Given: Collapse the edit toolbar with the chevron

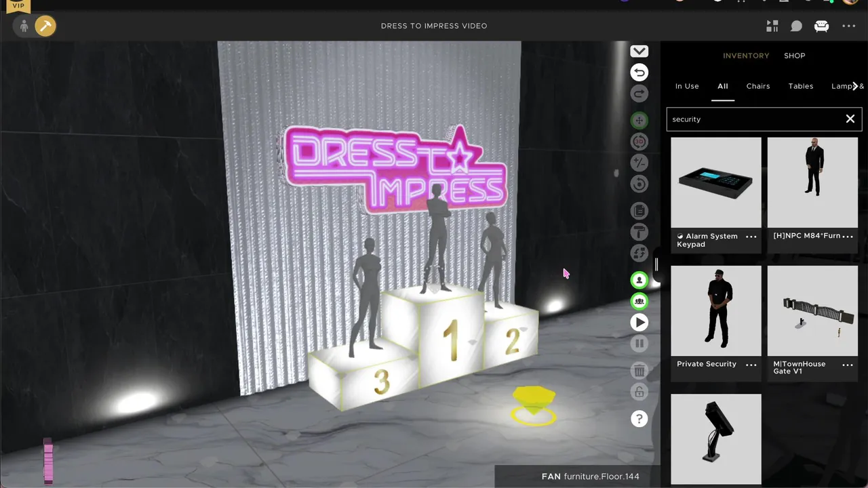Looking at the screenshot, I should tap(639, 52).
